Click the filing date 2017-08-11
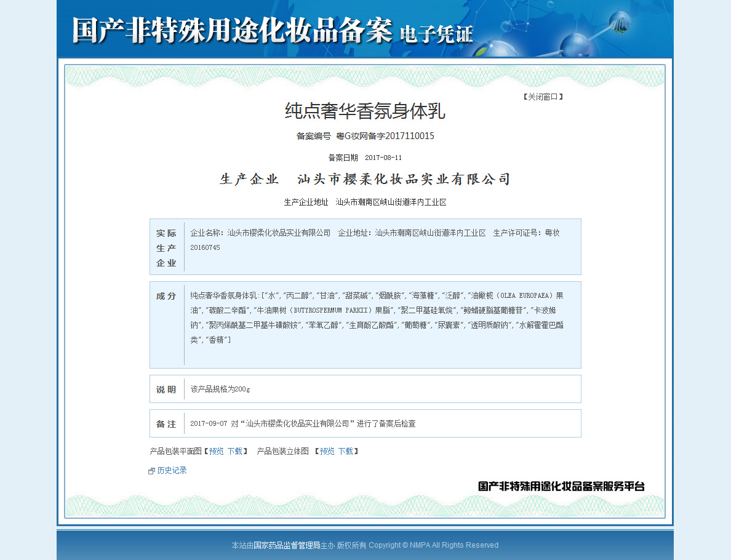 point(383,158)
